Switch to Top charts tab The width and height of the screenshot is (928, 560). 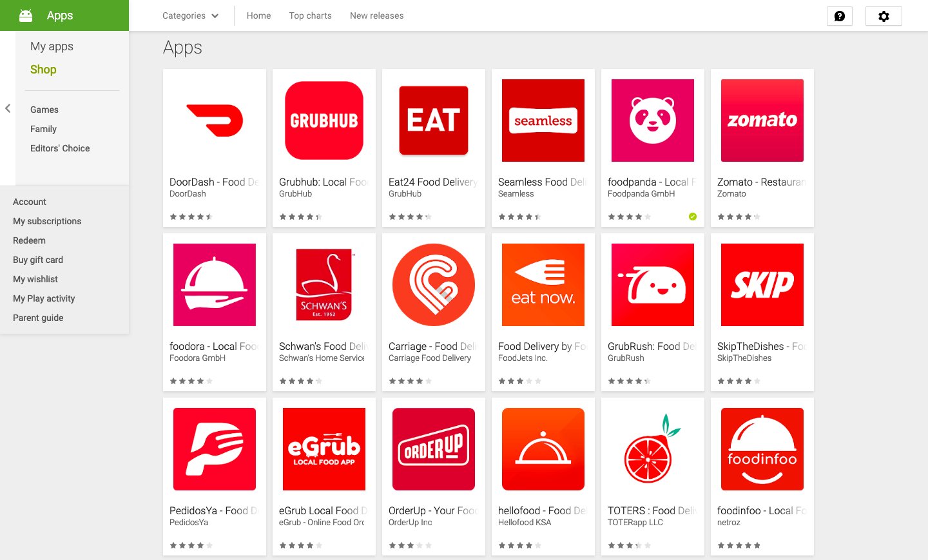[310, 15]
